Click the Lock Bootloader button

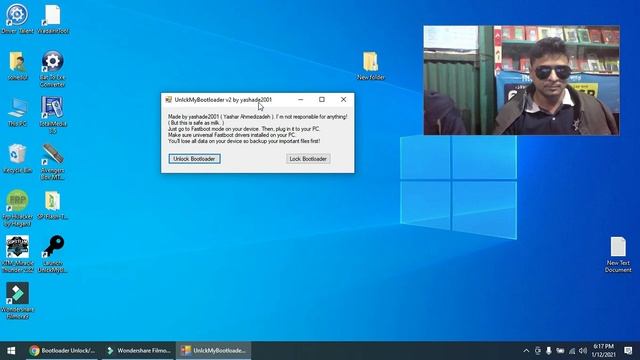(x=308, y=159)
